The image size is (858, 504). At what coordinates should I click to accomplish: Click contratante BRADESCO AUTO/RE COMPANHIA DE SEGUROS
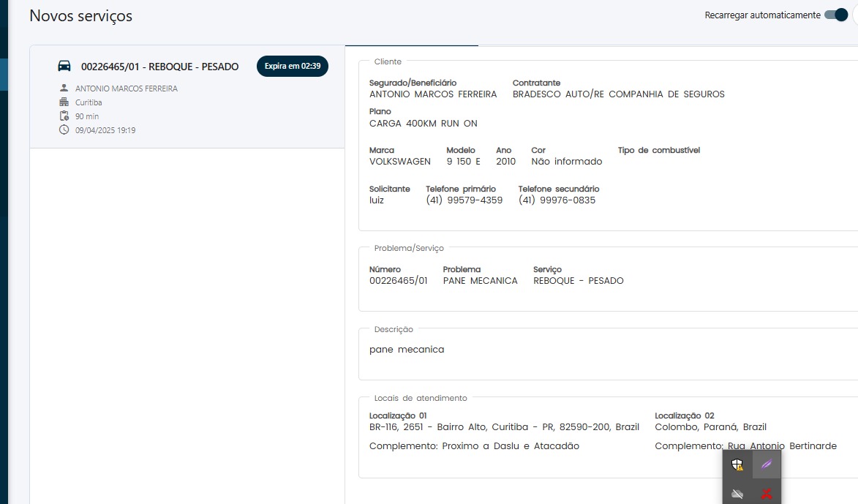tap(618, 94)
